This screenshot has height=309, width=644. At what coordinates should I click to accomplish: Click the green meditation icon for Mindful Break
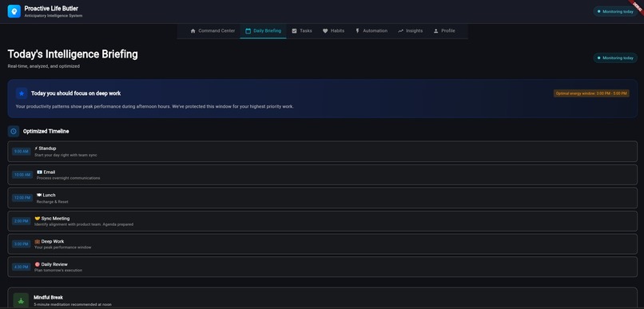(x=21, y=300)
